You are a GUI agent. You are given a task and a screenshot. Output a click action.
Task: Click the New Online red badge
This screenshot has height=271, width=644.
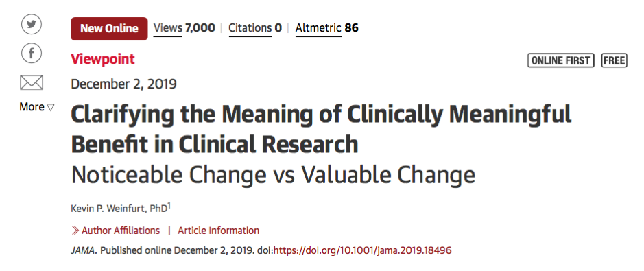109,28
